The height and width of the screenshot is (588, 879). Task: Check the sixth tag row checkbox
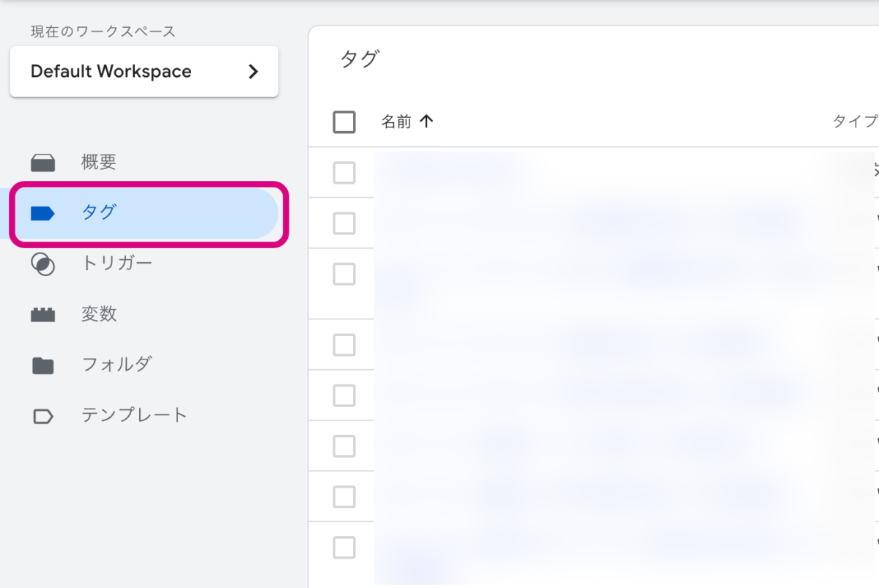pos(344,446)
